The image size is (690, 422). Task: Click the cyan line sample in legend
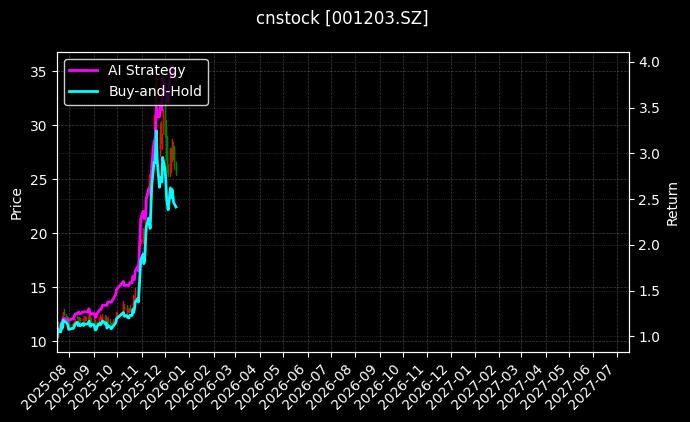click(x=83, y=91)
